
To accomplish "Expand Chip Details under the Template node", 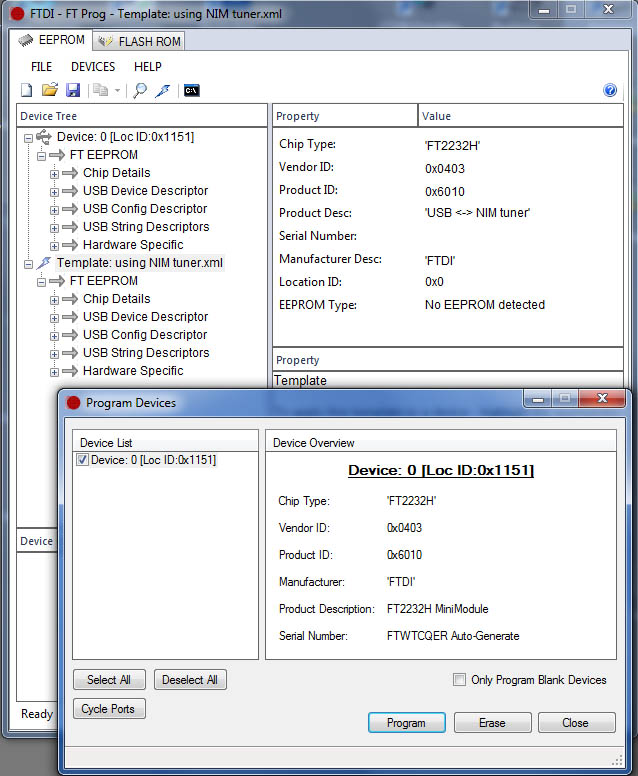I will pos(54,300).
